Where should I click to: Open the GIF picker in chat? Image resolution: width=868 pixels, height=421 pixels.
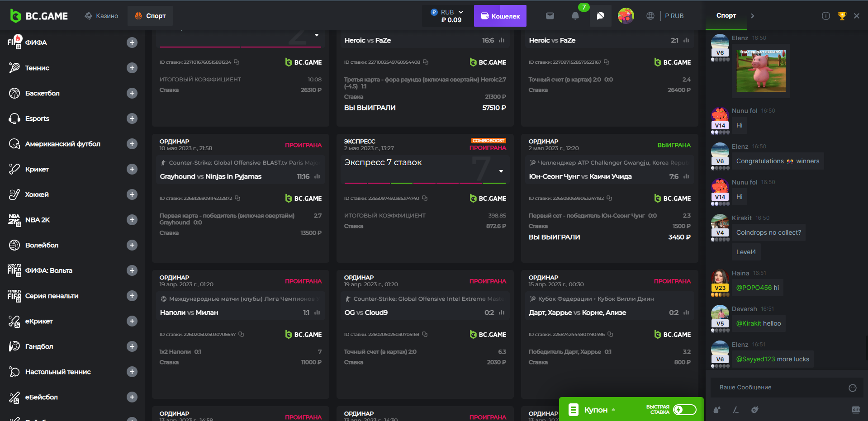[x=856, y=410]
